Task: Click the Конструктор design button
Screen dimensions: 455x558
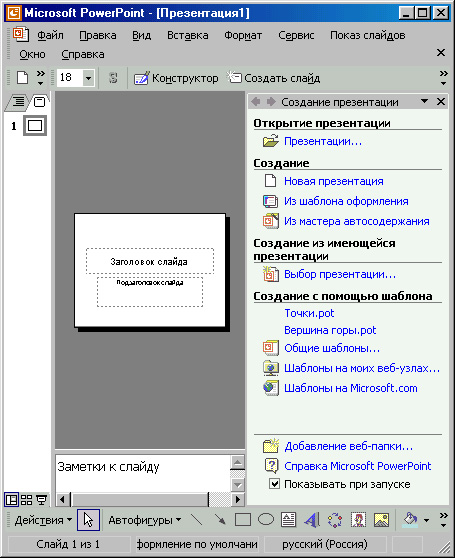Action: (x=176, y=78)
